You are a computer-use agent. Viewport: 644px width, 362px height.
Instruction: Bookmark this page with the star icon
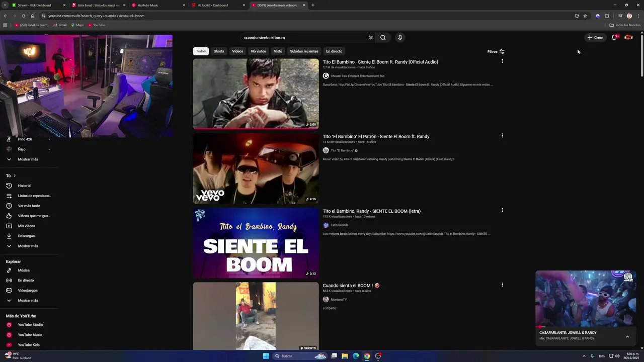point(585,16)
